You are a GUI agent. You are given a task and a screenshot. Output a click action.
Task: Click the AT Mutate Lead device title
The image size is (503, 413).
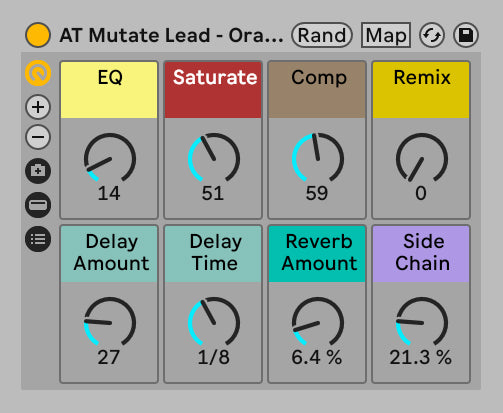pyautogui.click(x=171, y=35)
